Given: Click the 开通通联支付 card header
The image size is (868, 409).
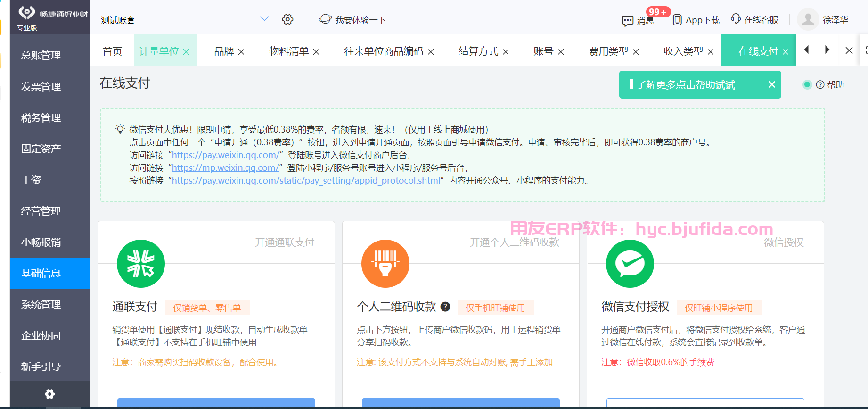Looking at the screenshot, I should [x=285, y=242].
